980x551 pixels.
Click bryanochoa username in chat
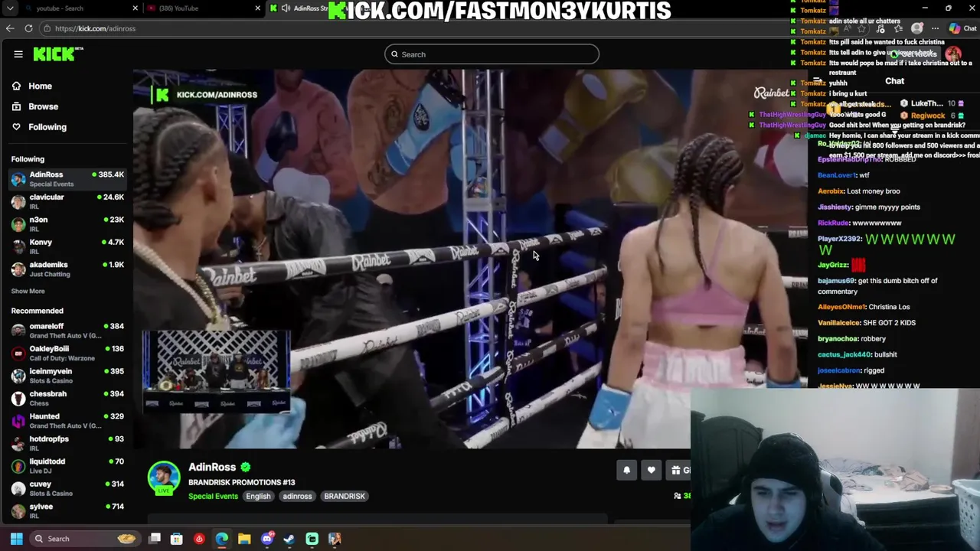(838, 338)
